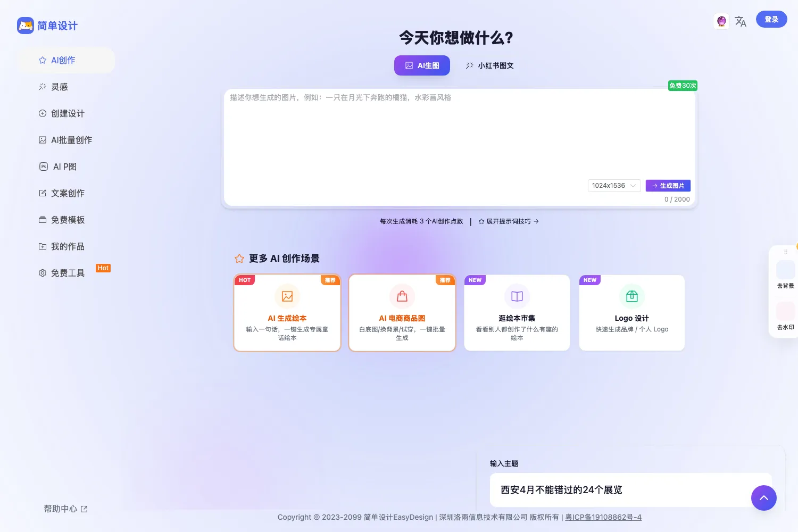Open the AI 电商商品图 card

coord(402,313)
